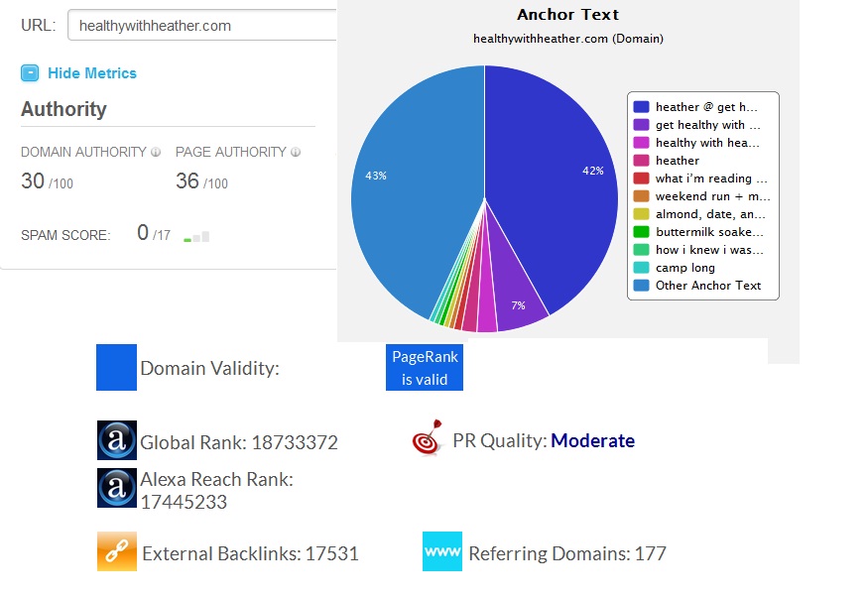
Task: Click the Authority section heading
Action: coord(63,109)
